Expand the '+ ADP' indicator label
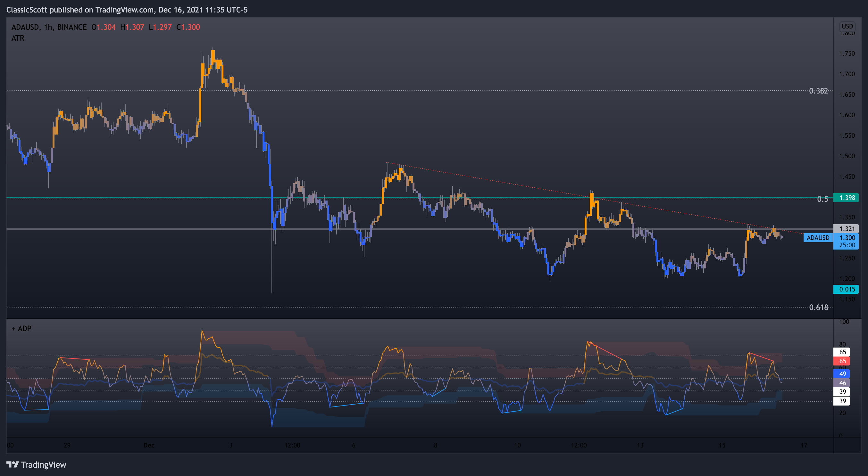 21,329
